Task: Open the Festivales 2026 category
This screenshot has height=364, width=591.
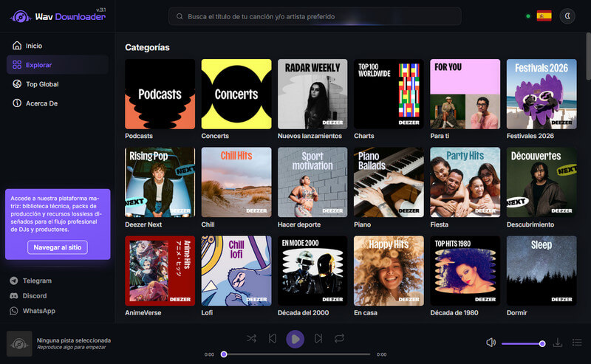Action: click(x=542, y=94)
